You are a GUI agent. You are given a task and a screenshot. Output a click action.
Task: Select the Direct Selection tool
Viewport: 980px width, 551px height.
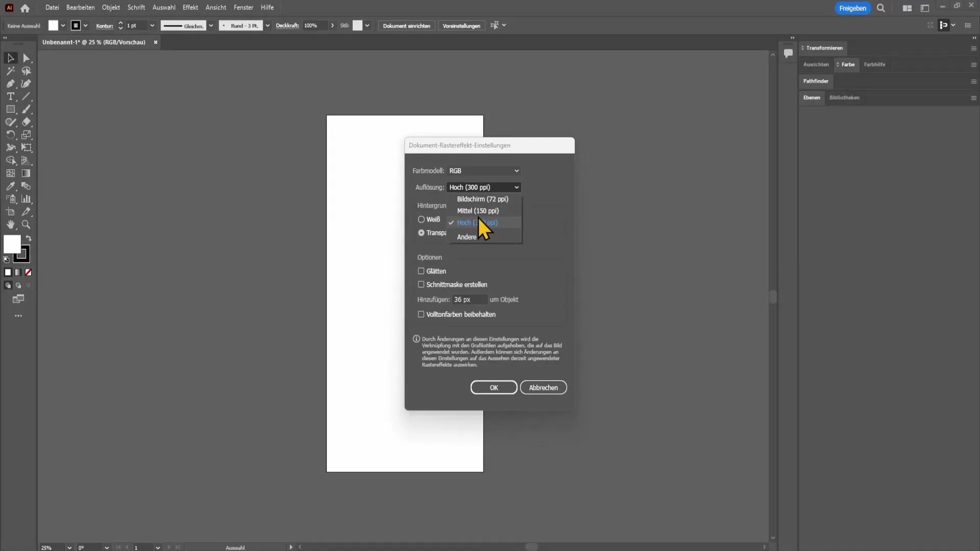coord(27,58)
